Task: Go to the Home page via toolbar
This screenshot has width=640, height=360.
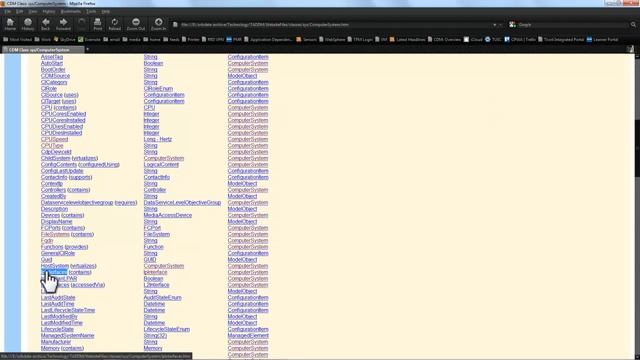Action: pyautogui.click(x=10, y=24)
